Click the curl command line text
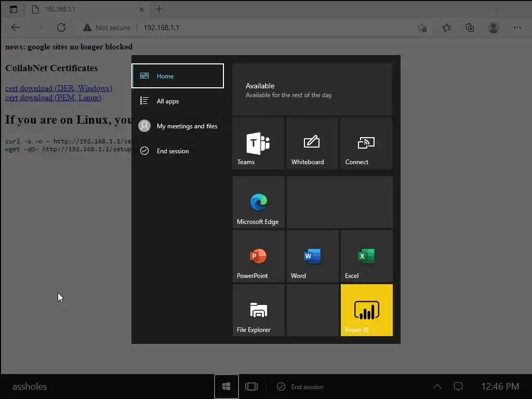The height and width of the screenshot is (399, 532). [x=68, y=141]
